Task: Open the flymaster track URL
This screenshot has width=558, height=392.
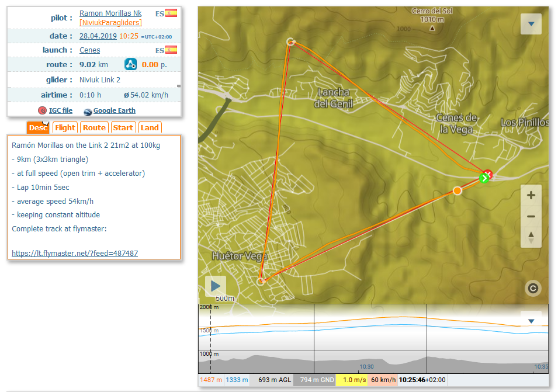Action: click(x=75, y=253)
